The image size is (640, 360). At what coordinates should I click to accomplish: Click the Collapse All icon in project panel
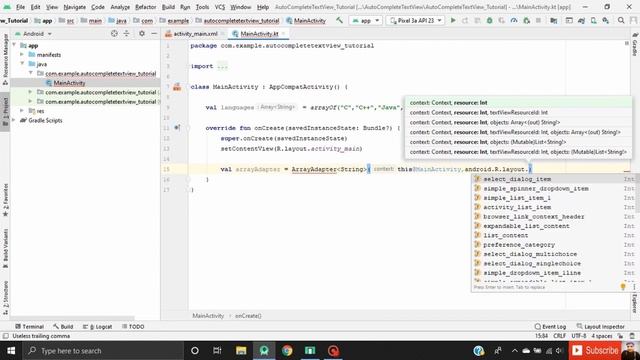127,33
